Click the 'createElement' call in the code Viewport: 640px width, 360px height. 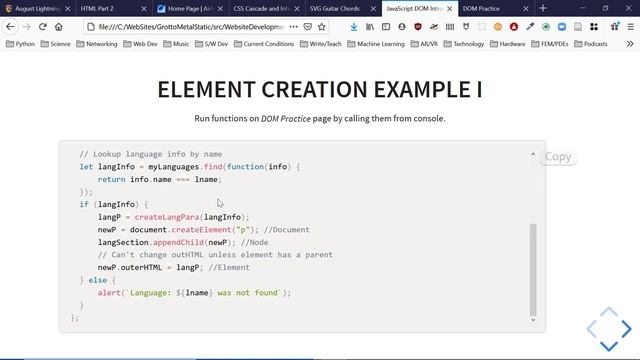(201, 230)
